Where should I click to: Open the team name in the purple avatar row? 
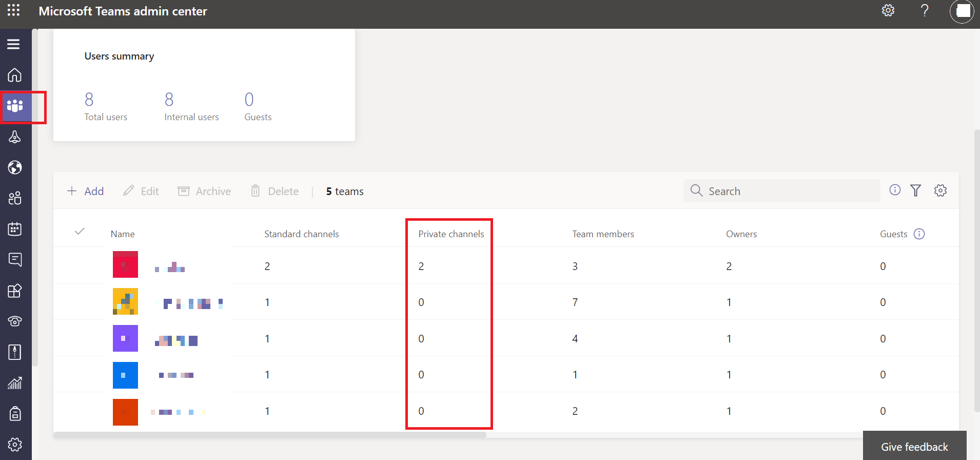(176, 340)
